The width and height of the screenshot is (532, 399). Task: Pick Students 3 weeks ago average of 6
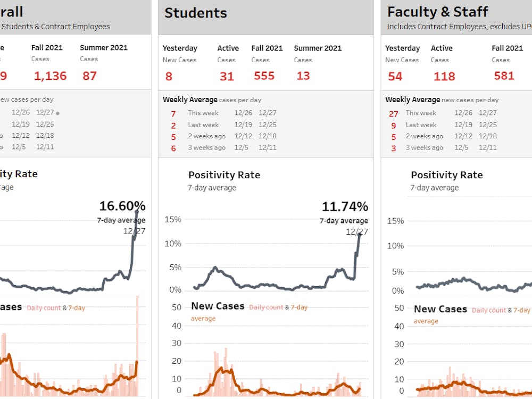[x=173, y=148]
